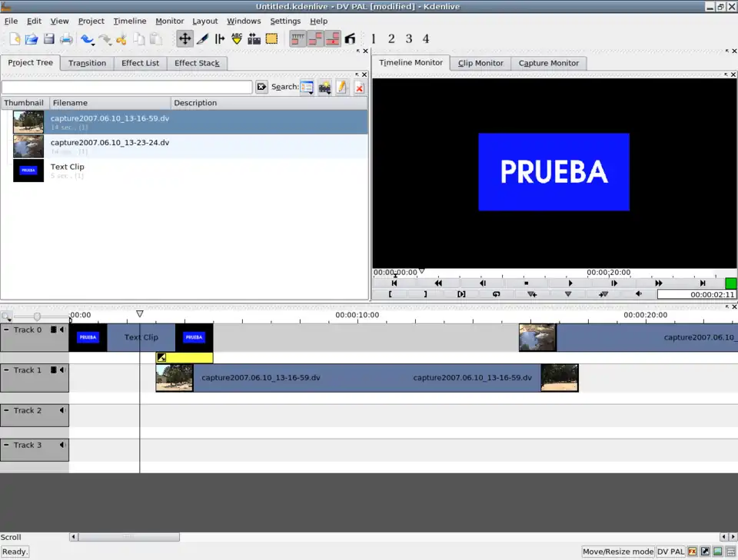Screen dimensions: 738x560
Task: Toggle audio on Track 3
Action: pyautogui.click(x=62, y=445)
